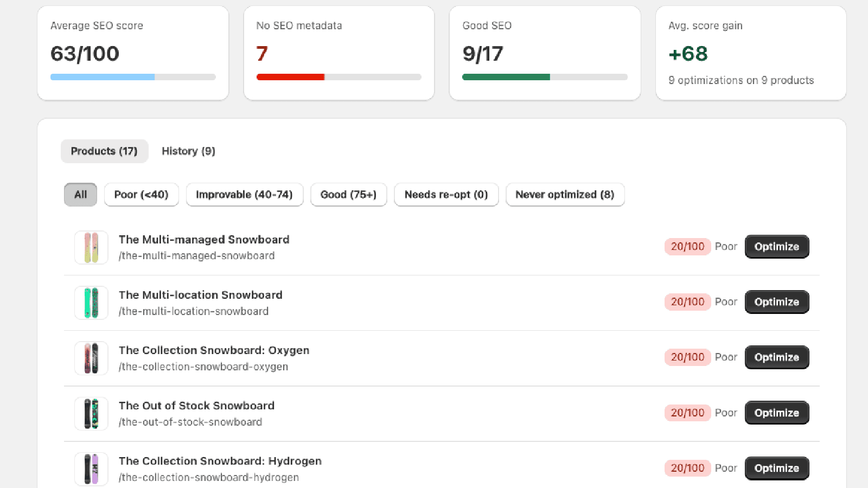Optimize The Out of Stock Snowboard
The width and height of the screenshot is (868, 488).
tap(777, 413)
